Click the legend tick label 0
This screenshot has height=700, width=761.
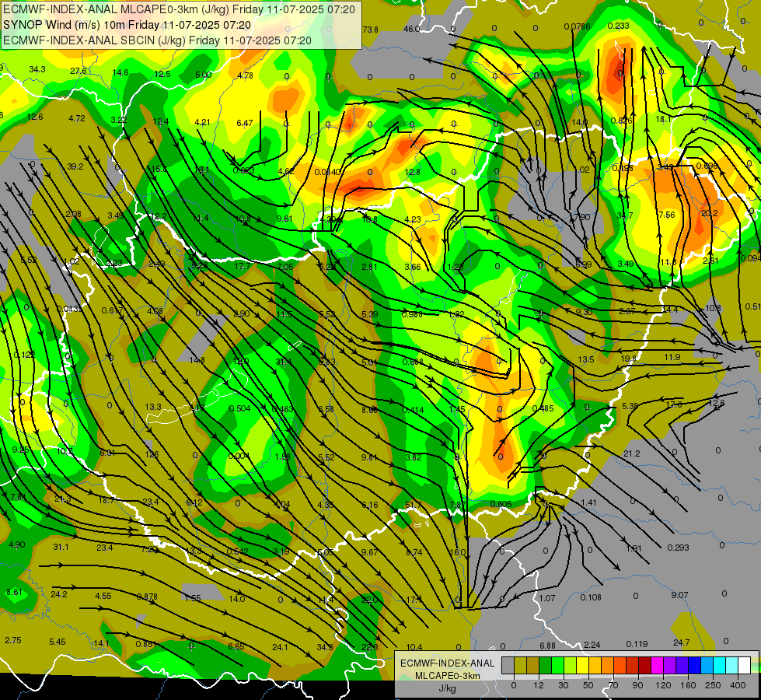click(x=514, y=685)
